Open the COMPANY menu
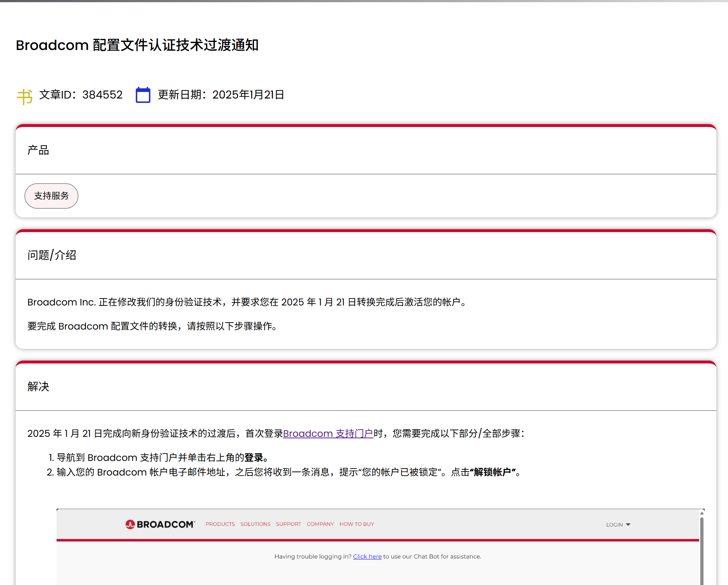 coord(320,524)
